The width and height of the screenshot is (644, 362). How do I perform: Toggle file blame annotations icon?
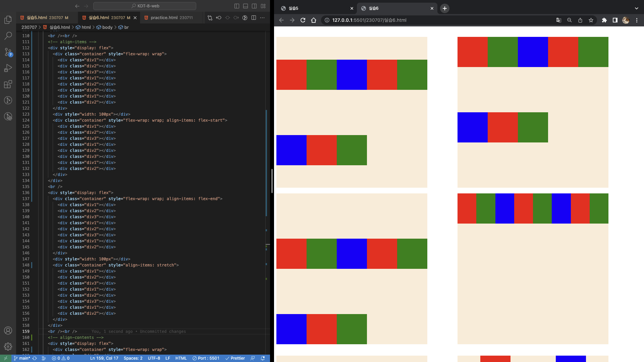(245, 18)
